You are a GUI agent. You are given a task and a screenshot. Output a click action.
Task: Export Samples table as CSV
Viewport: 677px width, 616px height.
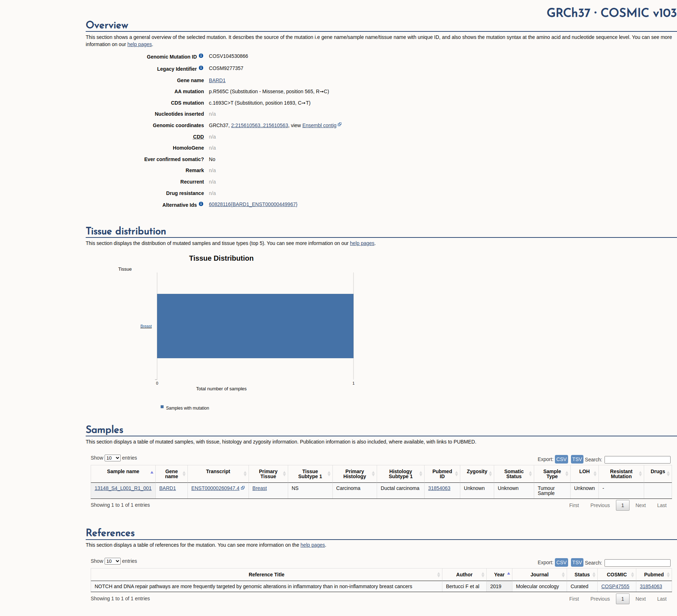(x=561, y=459)
